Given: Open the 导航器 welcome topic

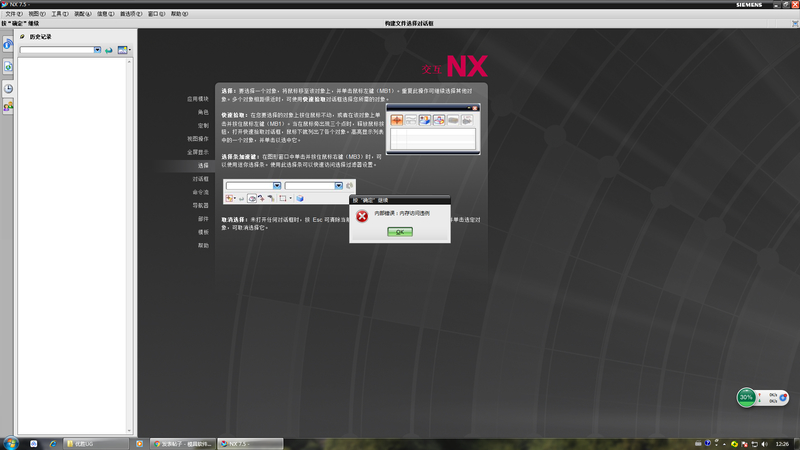Looking at the screenshot, I should pos(201,206).
